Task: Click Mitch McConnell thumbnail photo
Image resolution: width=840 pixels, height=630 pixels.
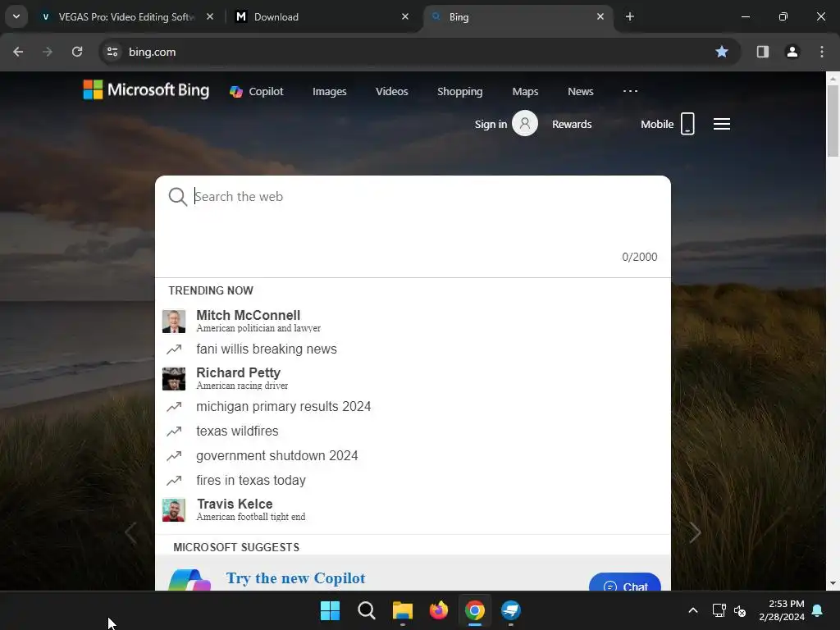Action: point(174,321)
